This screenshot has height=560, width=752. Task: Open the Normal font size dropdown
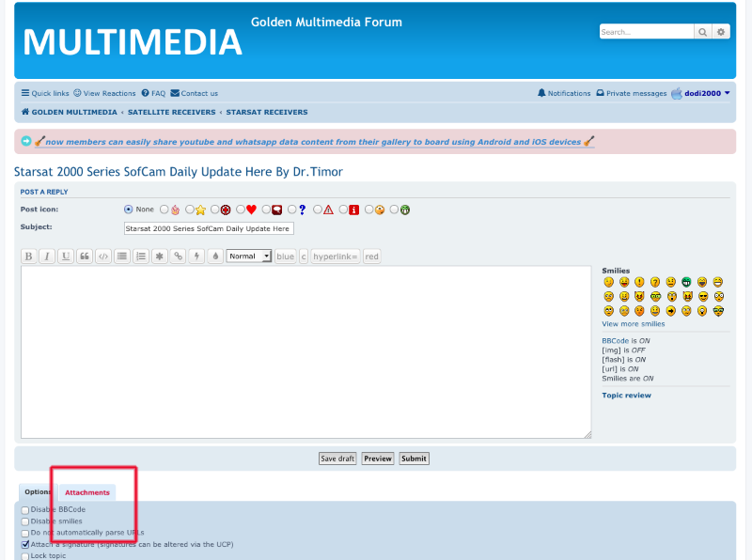[249, 257]
